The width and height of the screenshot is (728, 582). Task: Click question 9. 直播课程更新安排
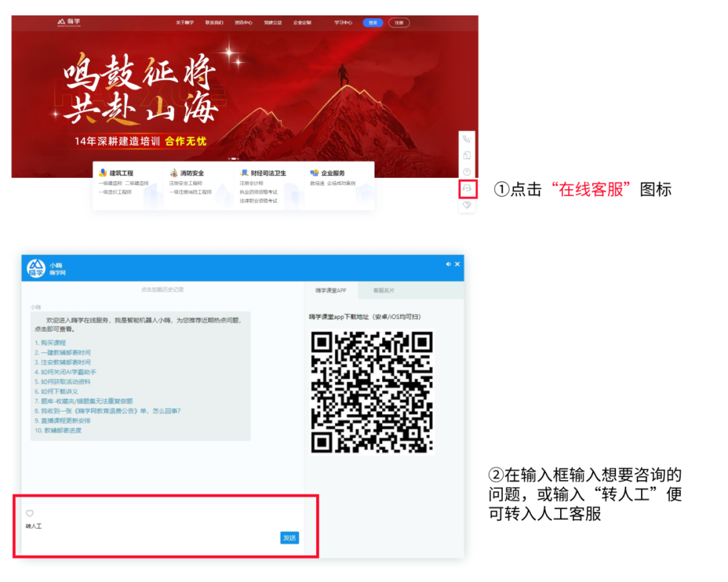pyautogui.click(x=63, y=420)
